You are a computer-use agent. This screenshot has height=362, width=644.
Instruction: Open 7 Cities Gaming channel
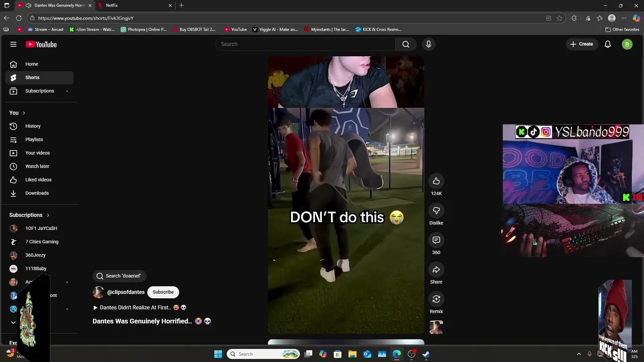40,242
